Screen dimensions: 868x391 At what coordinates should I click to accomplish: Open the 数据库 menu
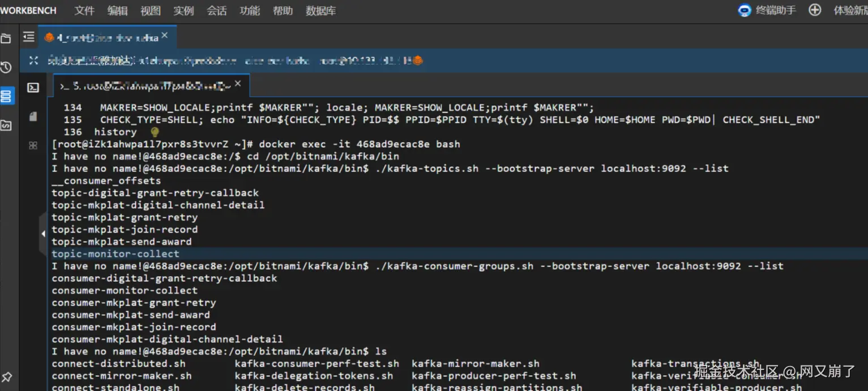(x=321, y=11)
